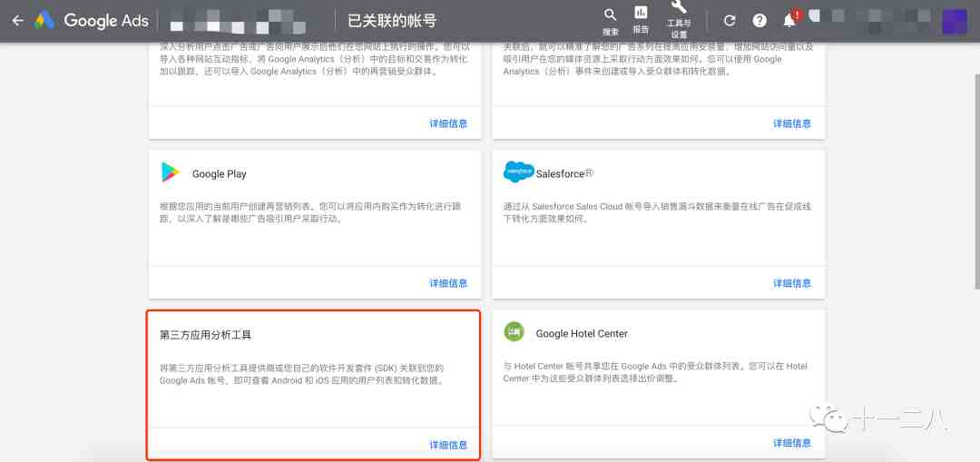Select Hotel Center card description text

(656, 373)
